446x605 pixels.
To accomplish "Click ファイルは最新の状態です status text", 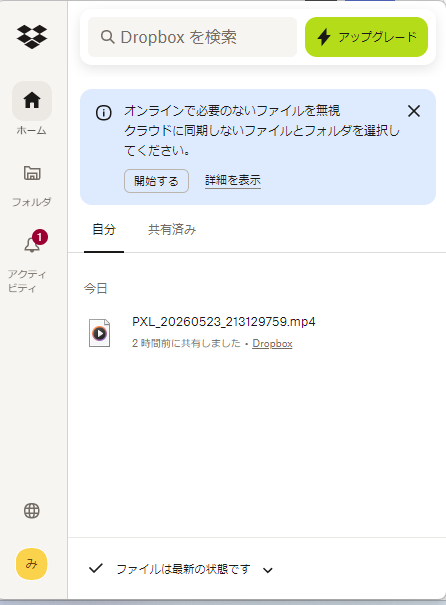I will tap(183, 569).
